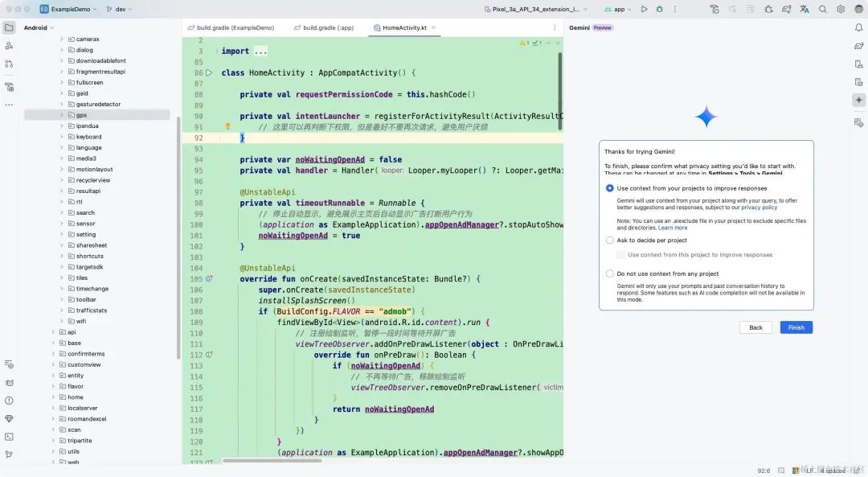
Task: Select Ask to decide per project radio
Action: (x=609, y=241)
